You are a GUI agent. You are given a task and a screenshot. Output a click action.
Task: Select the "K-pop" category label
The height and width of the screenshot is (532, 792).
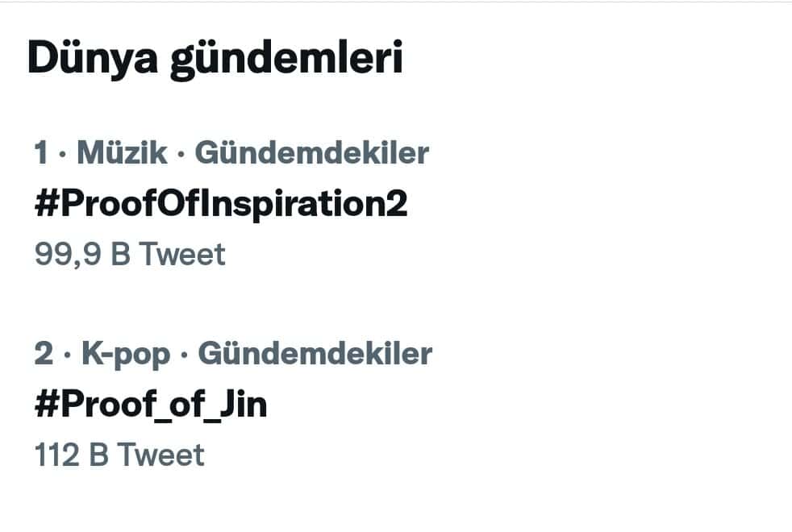(x=126, y=354)
